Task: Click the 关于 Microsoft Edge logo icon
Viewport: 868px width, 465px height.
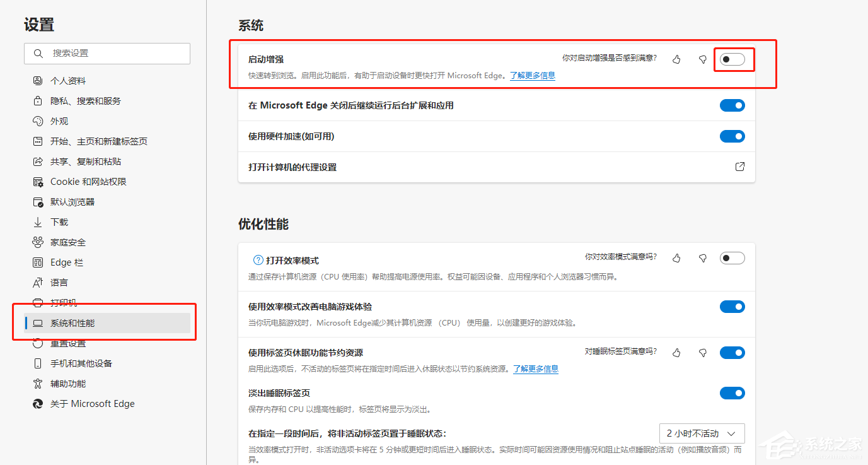Action: [38, 404]
